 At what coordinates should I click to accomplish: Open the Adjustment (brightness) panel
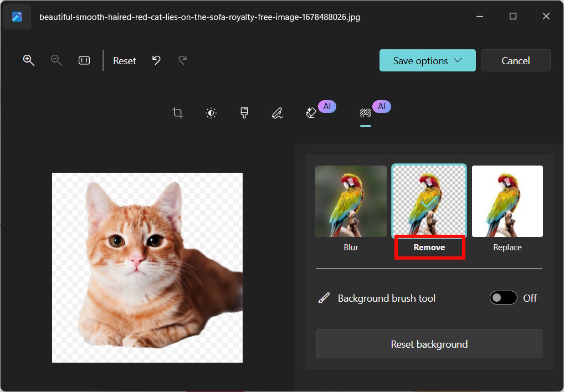point(211,112)
